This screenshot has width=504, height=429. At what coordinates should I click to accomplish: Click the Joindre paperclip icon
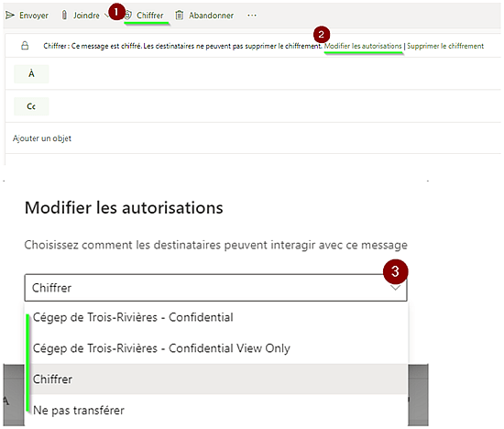(x=64, y=15)
